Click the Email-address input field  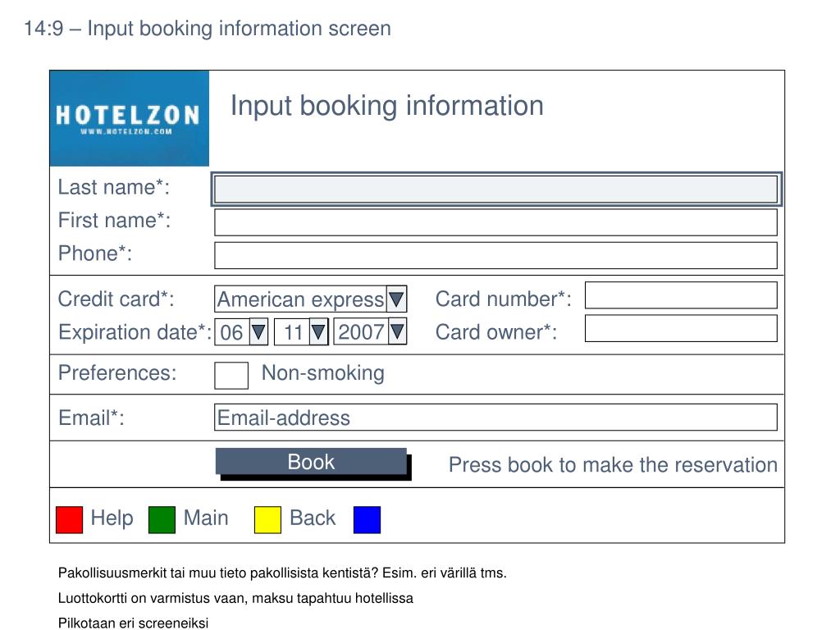pyautogui.click(x=496, y=418)
